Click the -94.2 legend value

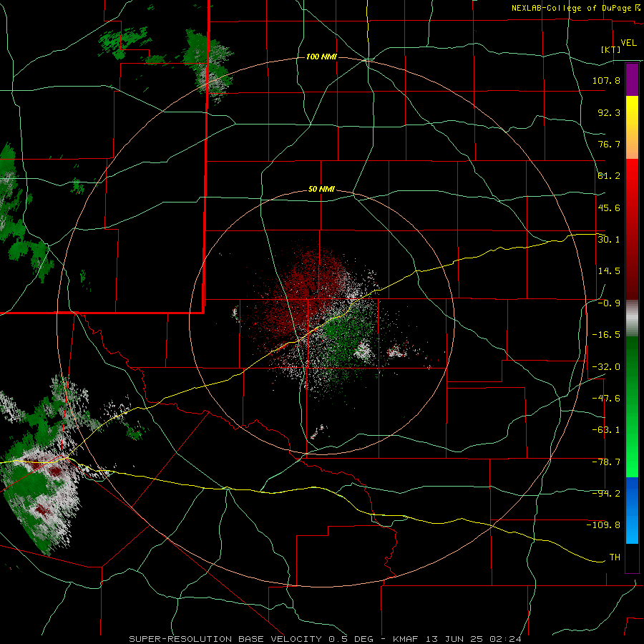pyautogui.click(x=606, y=494)
